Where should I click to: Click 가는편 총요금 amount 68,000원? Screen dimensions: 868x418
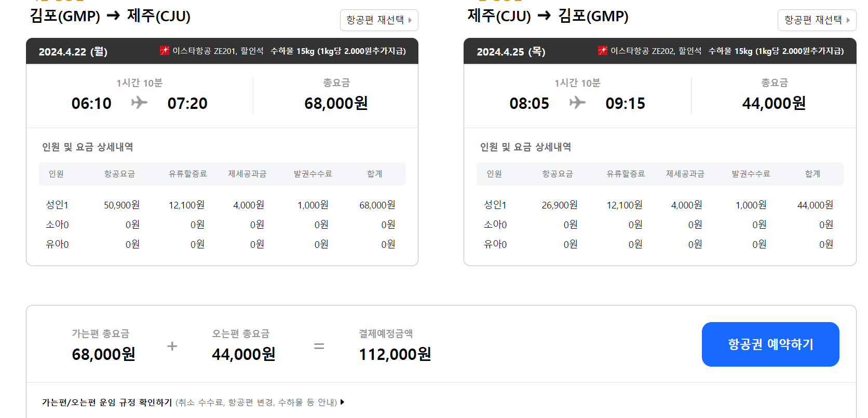pos(103,354)
